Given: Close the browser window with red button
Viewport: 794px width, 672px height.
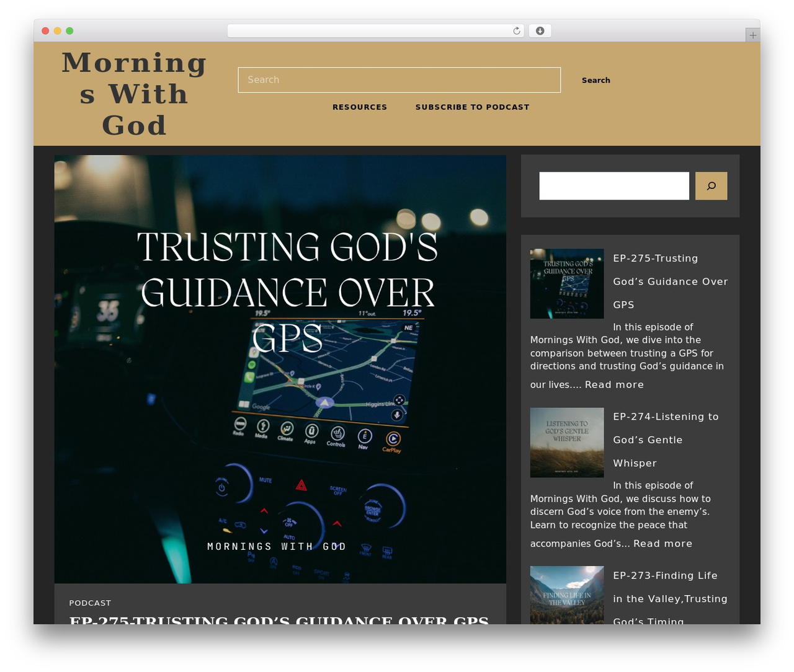Looking at the screenshot, I should coord(45,31).
